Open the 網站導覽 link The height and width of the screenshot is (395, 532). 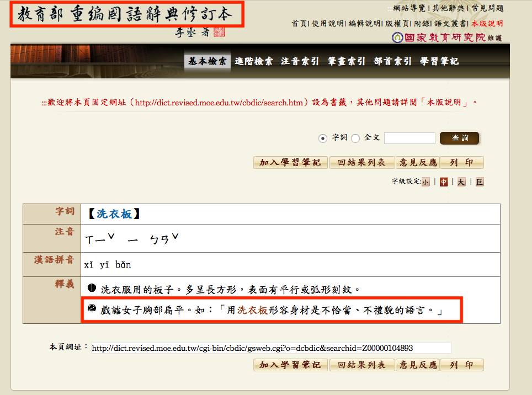click(409, 8)
